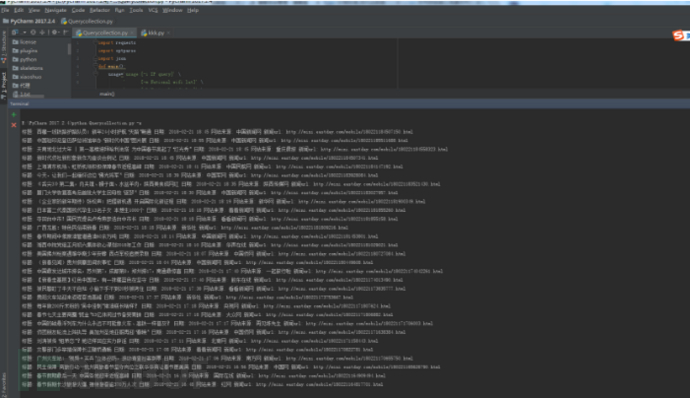Close the kkk.py editor tab
Image resolution: width=690 pixels, height=398 pixels.
pos(169,33)
